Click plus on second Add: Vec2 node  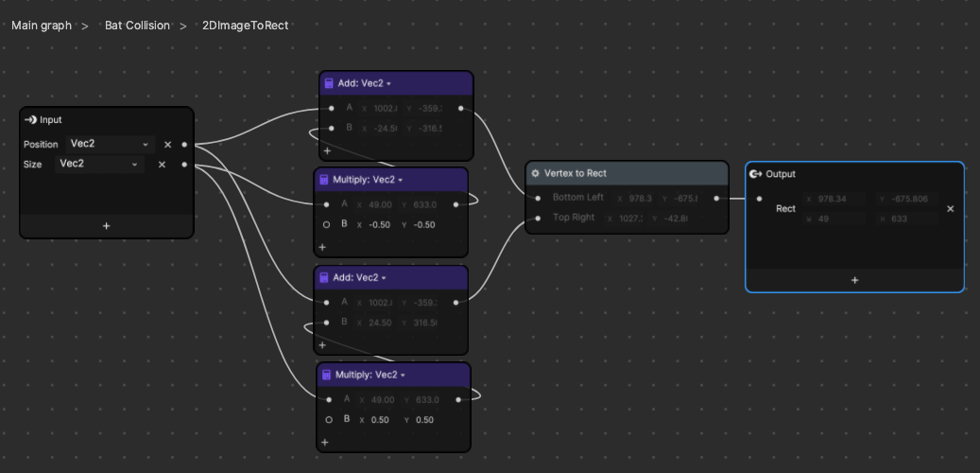[x=322, y=344]
